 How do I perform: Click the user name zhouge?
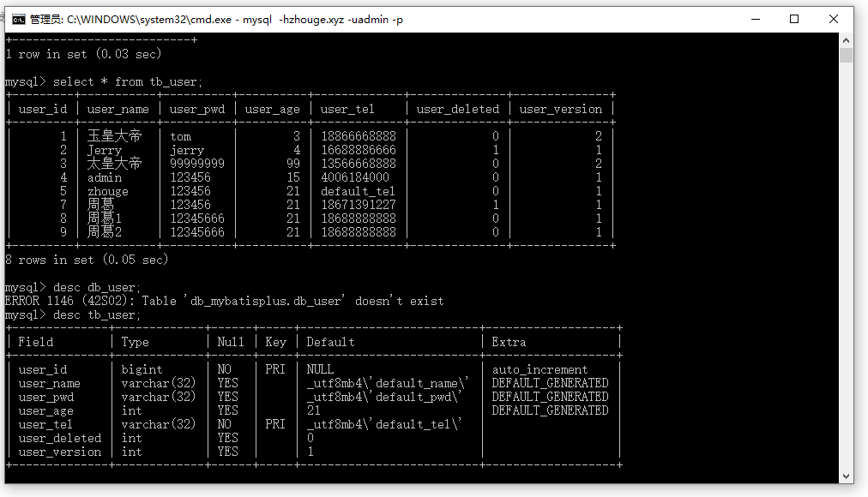[x=107, y=191]
